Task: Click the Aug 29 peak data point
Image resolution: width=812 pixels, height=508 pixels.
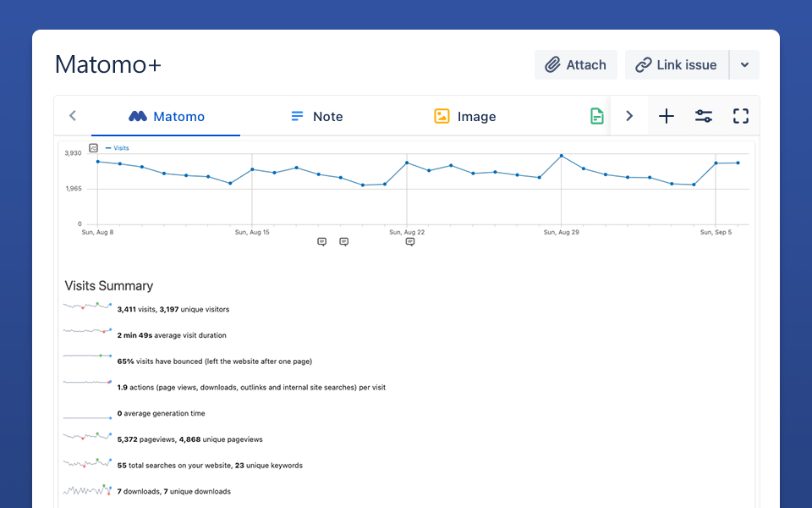Action: [562, 156]
